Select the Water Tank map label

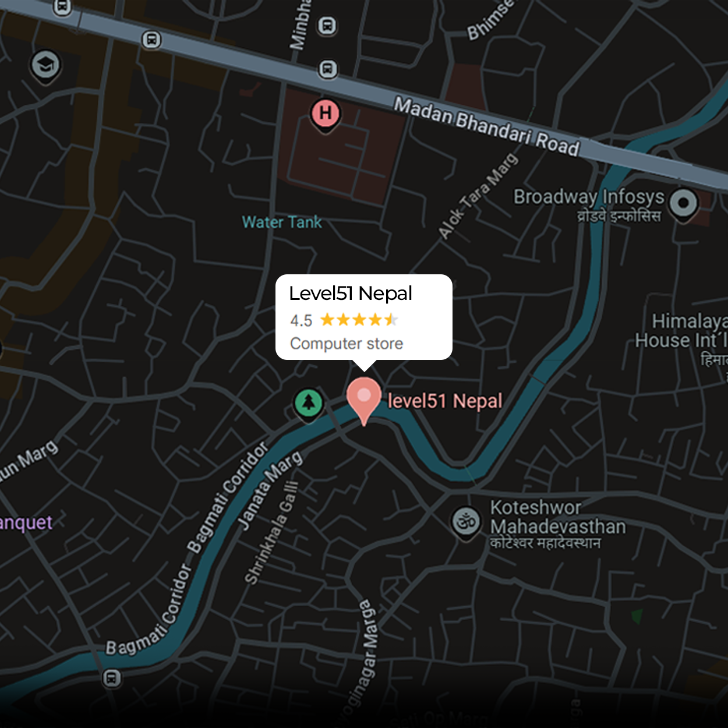282,222
